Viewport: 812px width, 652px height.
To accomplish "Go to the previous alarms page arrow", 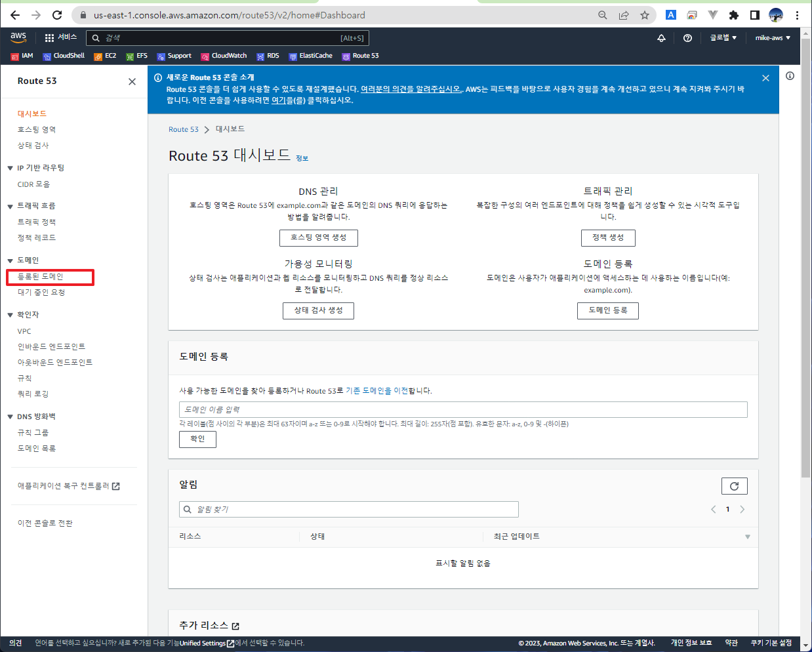I will click(x=714, y=509).
